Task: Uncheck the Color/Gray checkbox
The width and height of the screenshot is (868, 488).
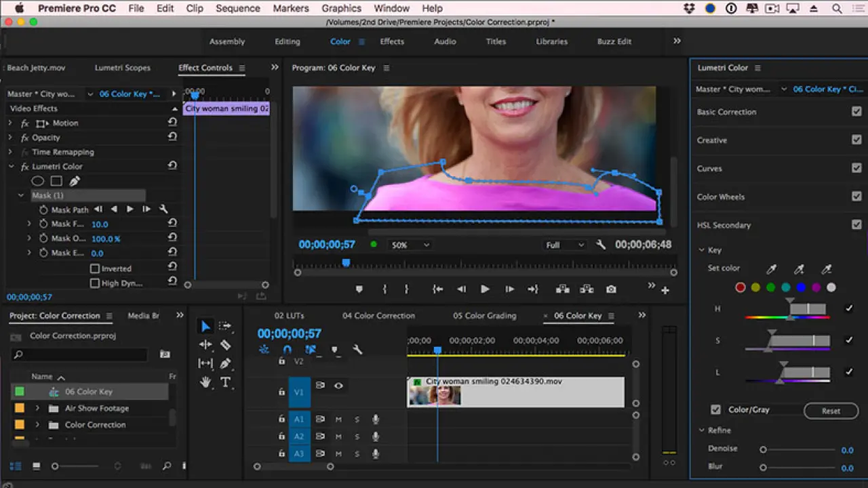Action: click(x=715, y=410)
